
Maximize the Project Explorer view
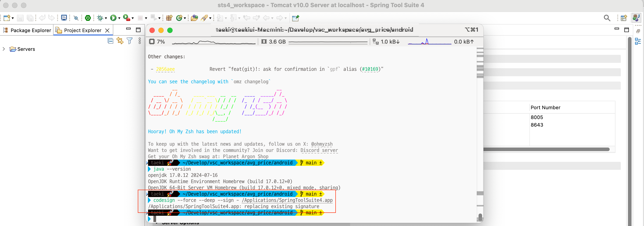[138, 30]
